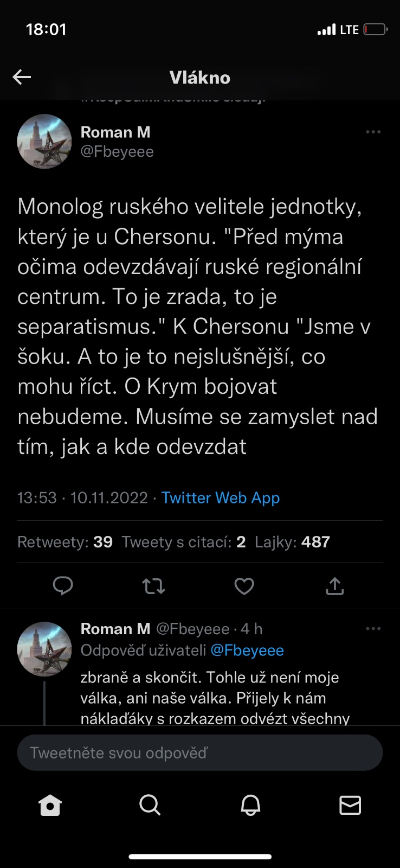Tap the @Fbeyeee mention link in reply
Screen dimensions: 400x868
(247, 650)
